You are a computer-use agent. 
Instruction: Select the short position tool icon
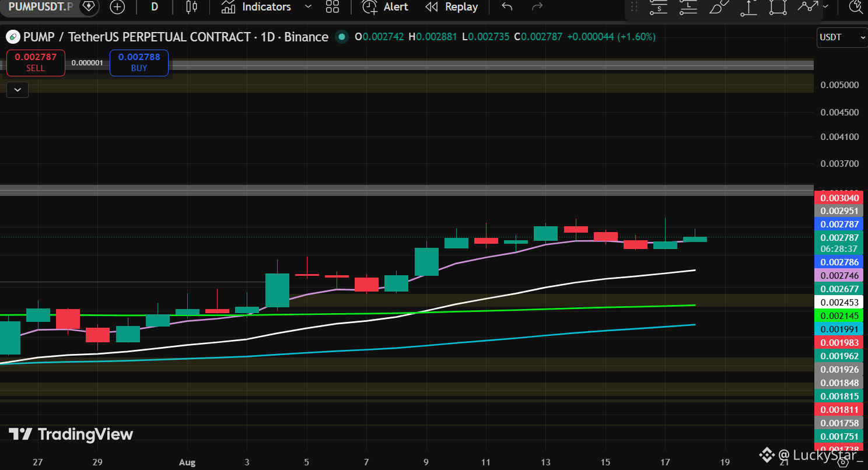click(x=659, y=7)
